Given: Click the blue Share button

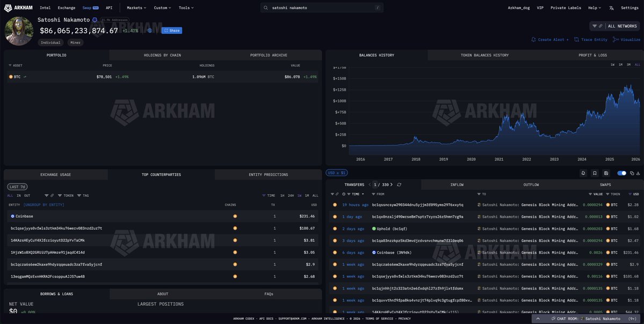Looking at the screenshot, I should 172,31.
